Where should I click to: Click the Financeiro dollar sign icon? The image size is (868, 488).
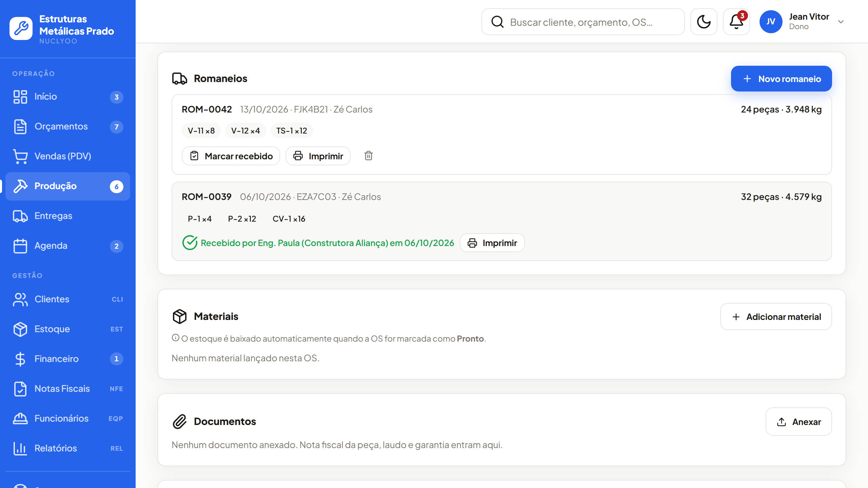click(20, 359)
